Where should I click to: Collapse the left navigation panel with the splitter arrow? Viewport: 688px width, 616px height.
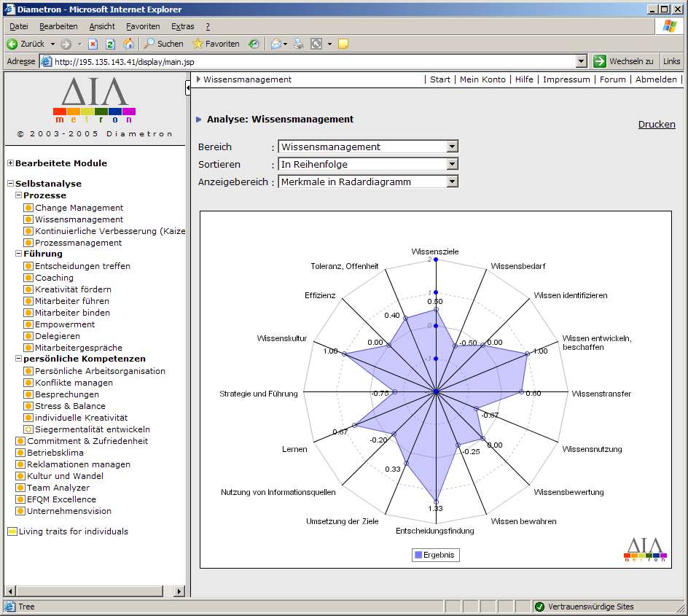coord(188,88)
